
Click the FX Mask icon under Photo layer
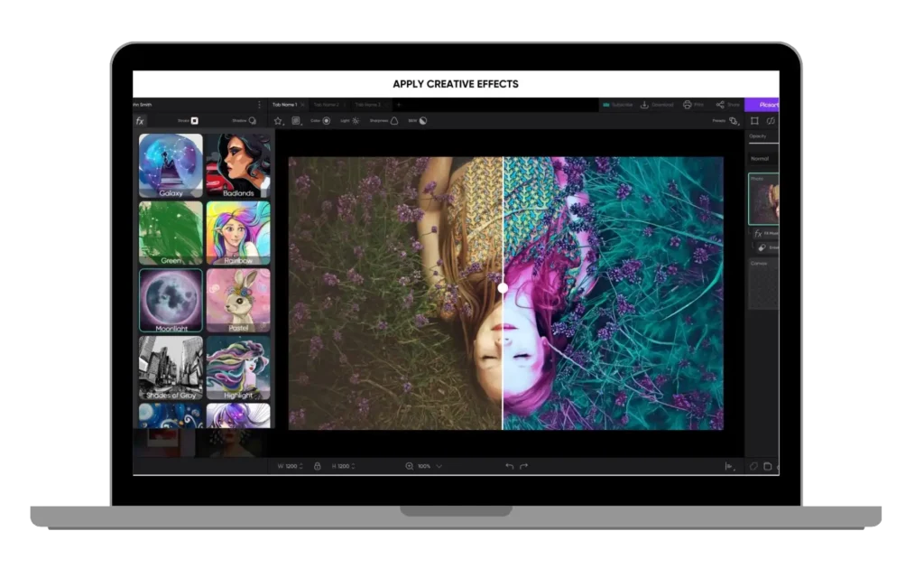coord(758,234)
